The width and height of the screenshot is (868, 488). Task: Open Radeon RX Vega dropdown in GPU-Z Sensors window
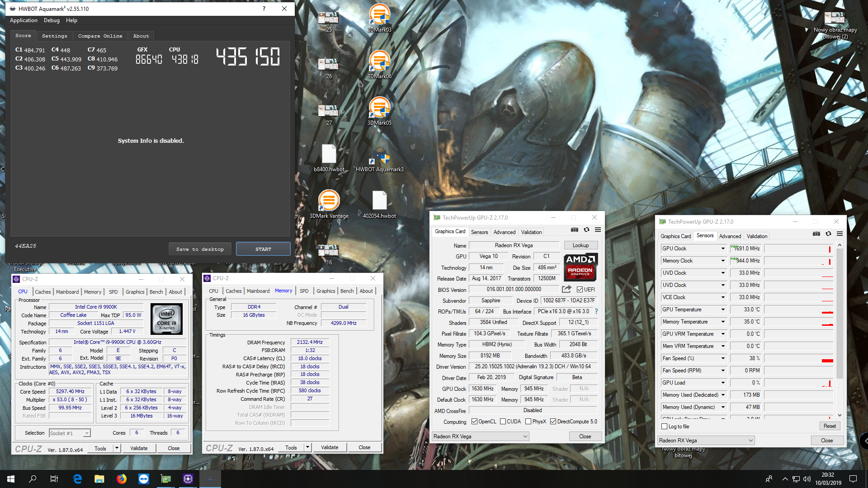click(x=706, y=441)
